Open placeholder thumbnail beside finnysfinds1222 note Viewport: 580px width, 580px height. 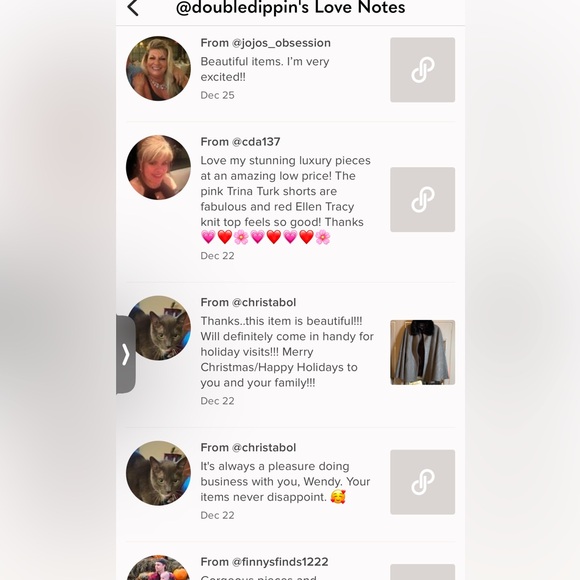coord(422,572)
